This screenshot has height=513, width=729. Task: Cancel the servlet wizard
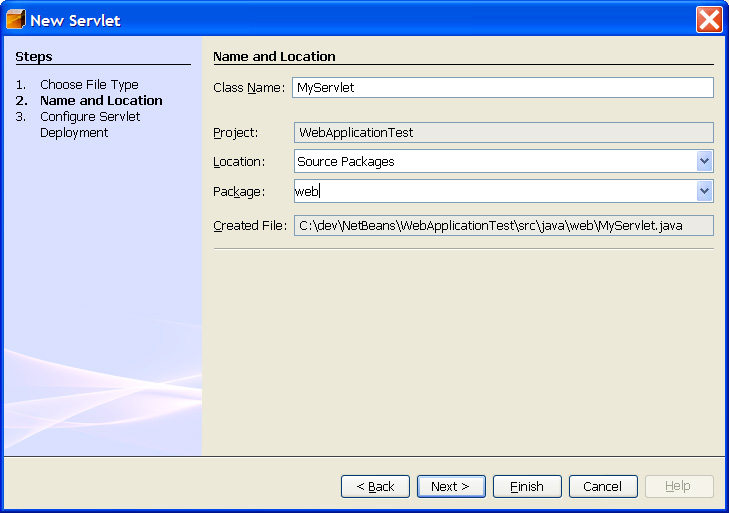click(x=603, y=486)
